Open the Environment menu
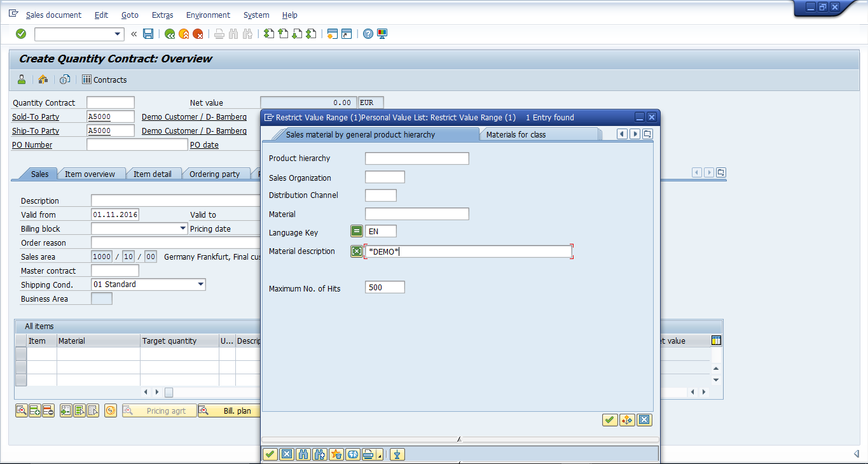This screenshot has width=868, height=464. pos(208,15)
